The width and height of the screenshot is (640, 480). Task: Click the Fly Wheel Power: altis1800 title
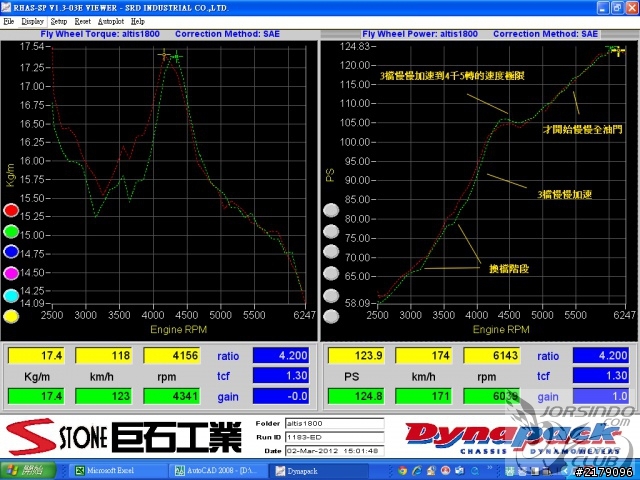pos(420,34)
